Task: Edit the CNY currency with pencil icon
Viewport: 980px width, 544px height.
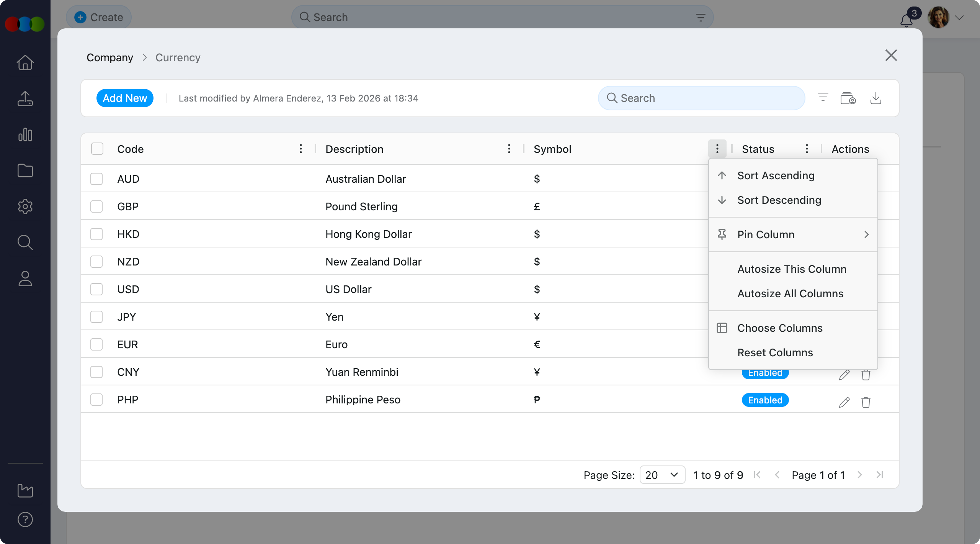Action: tap(844, 375)
